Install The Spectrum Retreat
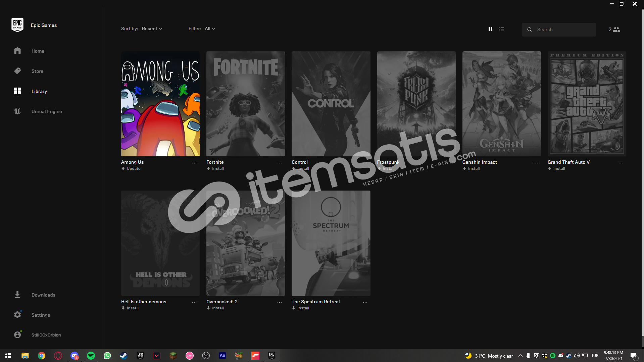The image size is (644, 362). click(x=301, y=308)
